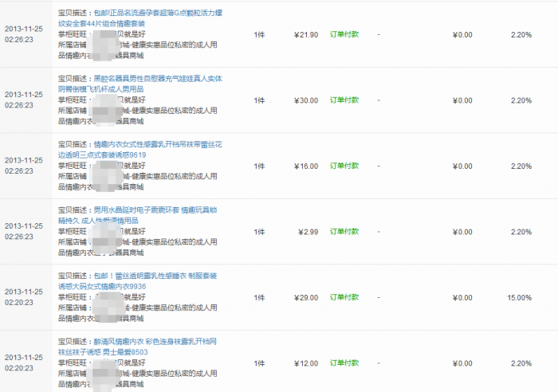Select the ¥29.00 price cell
Screen dimensions: 558x392
point(306,298)
